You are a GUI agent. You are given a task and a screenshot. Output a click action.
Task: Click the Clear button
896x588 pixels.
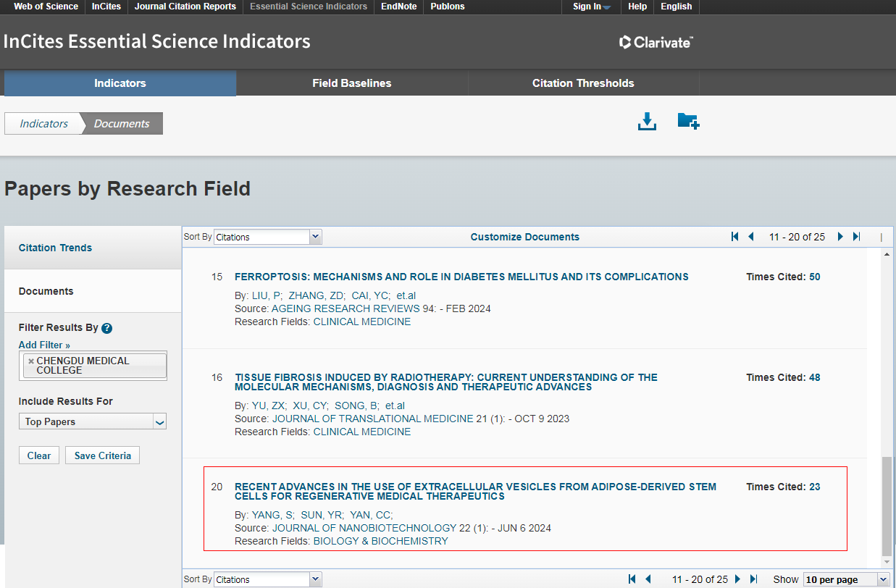pyautogui.click(x=39, y=455)
